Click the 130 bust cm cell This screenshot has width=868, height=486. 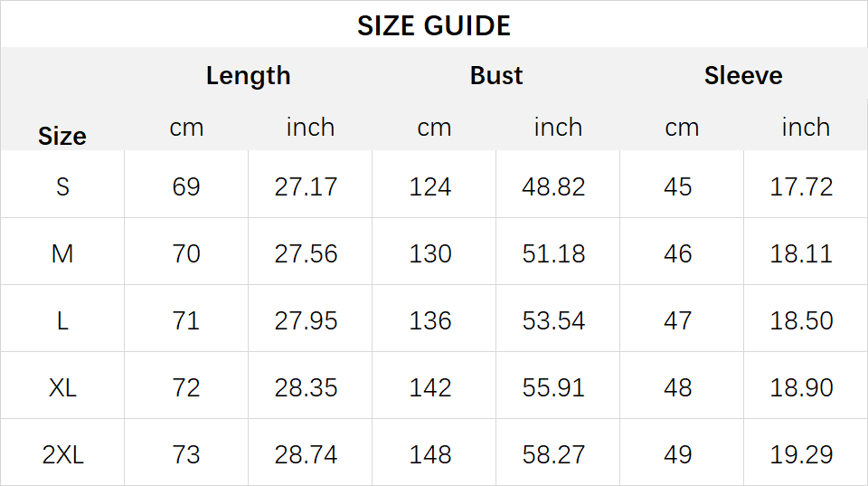(430, 253)
